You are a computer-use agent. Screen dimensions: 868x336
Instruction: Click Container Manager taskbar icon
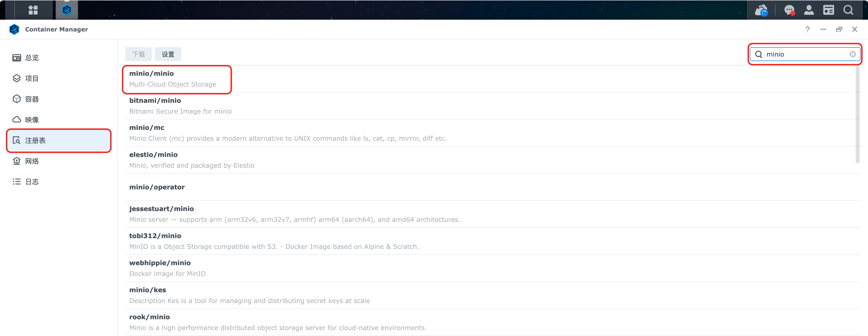(67, 10)
